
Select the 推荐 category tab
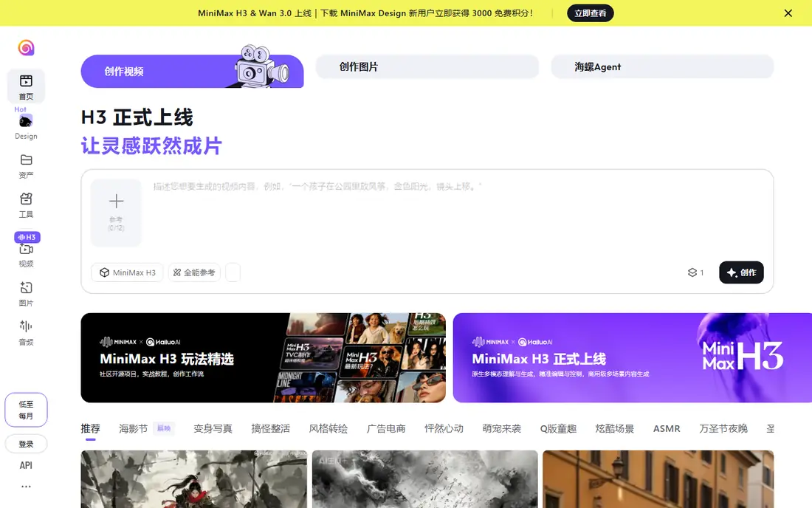[x=90, y=429]
